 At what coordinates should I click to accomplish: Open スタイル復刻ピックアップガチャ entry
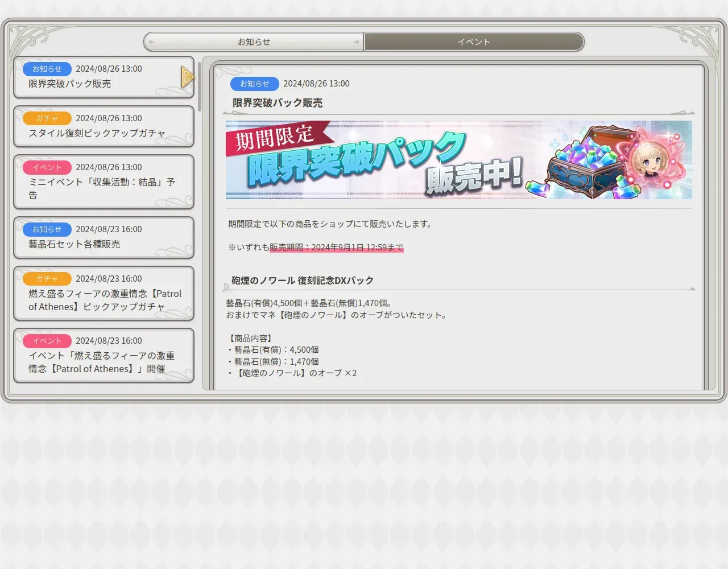[104, 126]
